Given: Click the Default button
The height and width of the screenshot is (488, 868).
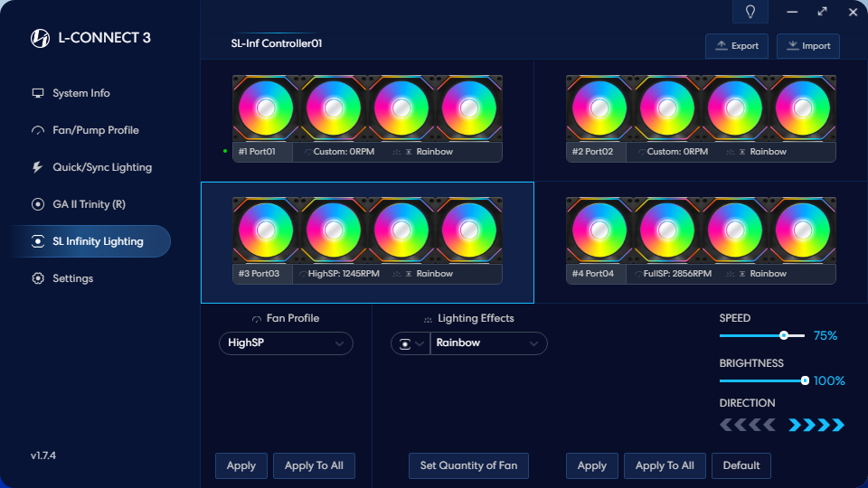Looking at the screenshot, I should (x=741, y=466).
